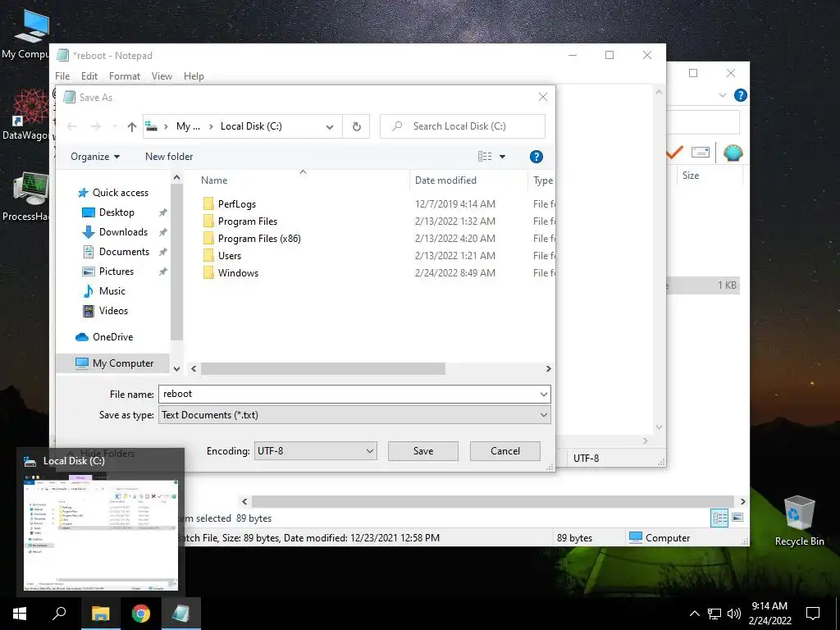Open the volume tray icon
The height and width of the screenshot is (630, 840).
click(734, 614)
